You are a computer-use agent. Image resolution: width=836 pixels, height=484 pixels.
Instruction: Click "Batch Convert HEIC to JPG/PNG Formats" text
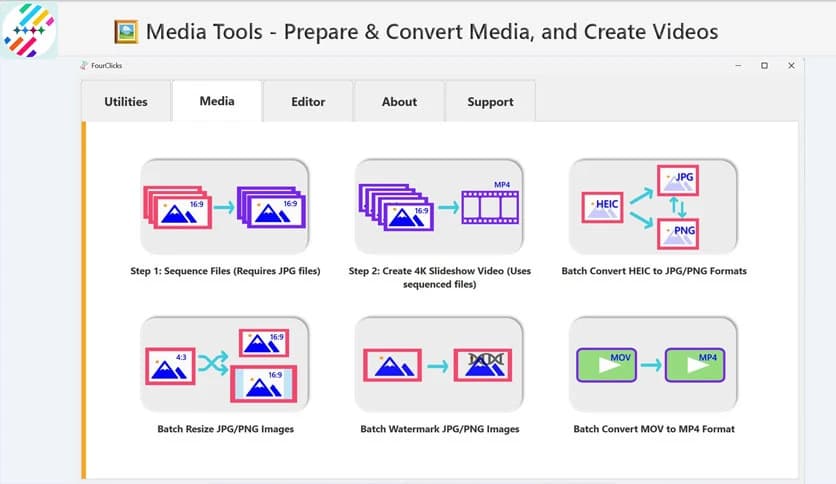pos(653,271)
